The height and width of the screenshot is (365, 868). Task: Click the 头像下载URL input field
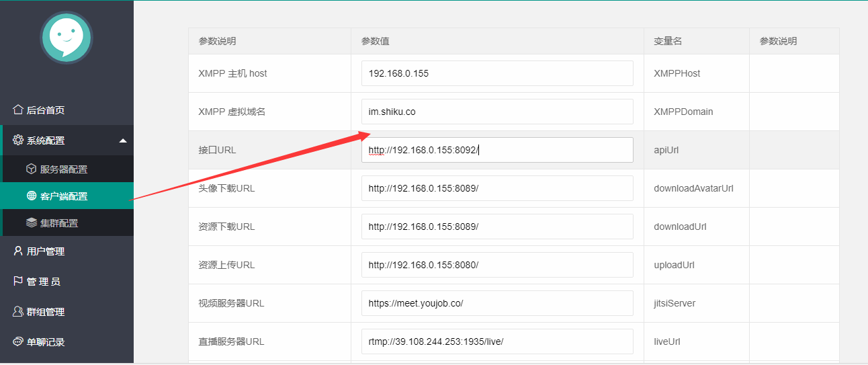(x=497, y=188)
